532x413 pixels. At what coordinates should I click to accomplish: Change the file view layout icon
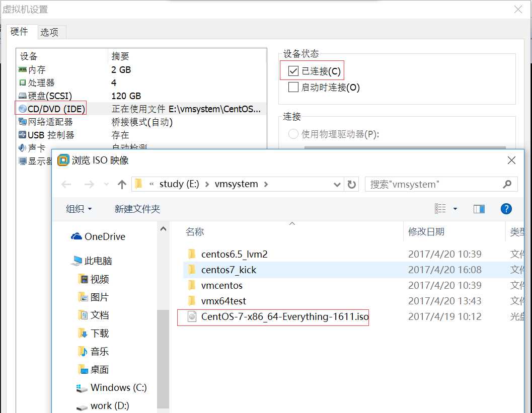tap(440, 209)
